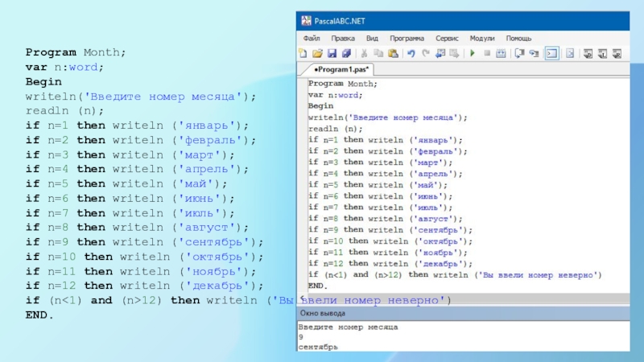
Task: Run the program with the green arrow
Action: tap(473, 53)
